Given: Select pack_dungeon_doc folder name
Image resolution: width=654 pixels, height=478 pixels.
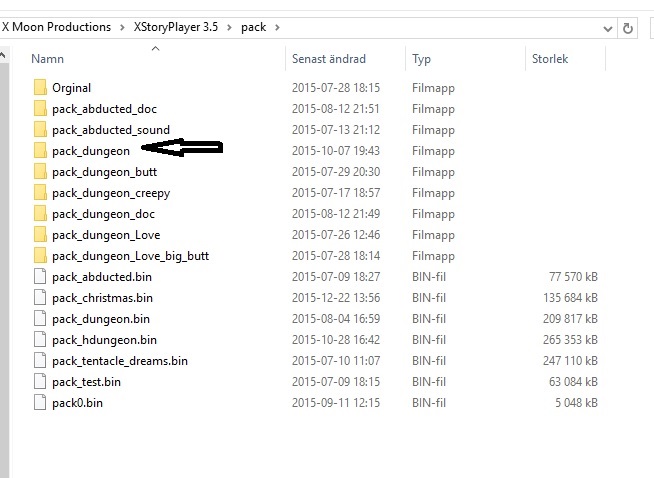Looking at the screenshot, I should coord(103,214).
